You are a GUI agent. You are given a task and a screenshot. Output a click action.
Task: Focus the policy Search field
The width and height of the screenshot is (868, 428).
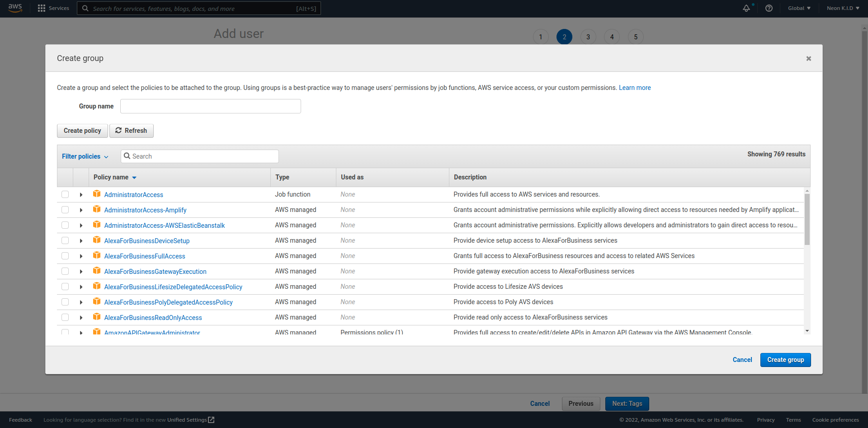(x=200, y=156)
